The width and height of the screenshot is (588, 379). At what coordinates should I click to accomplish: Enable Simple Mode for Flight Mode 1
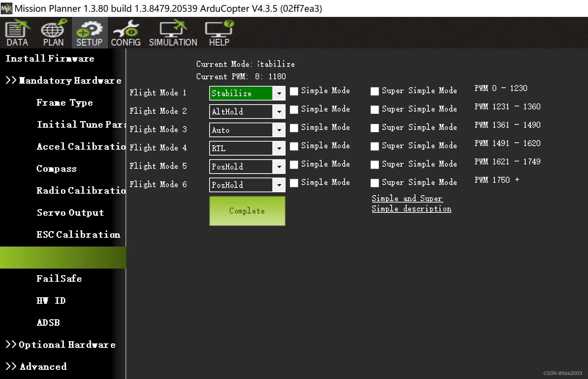click(294, 91)
